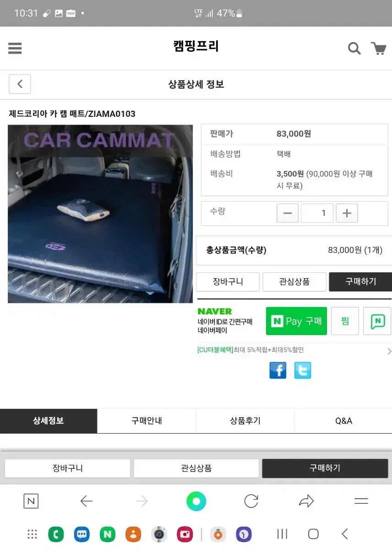Image resolution: width=392 pixels, height=550 pixels.
Task: Click the 찜 wishlist button
Action: (x=345, y=321)
